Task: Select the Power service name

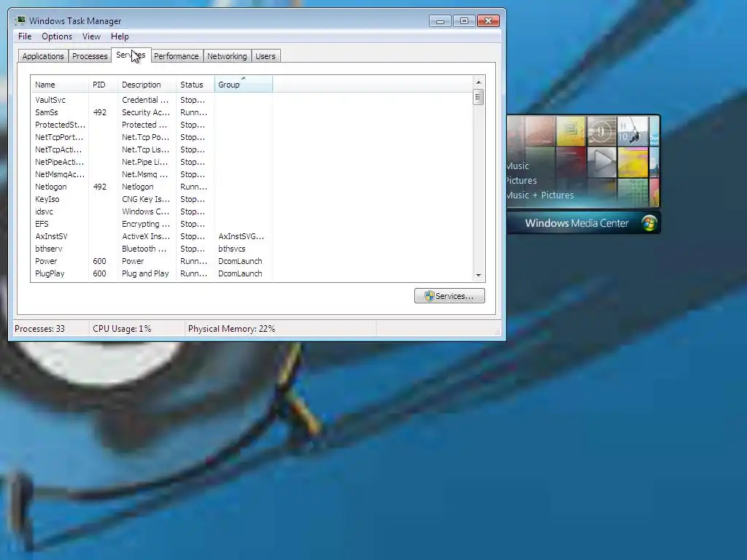Action: 46,261
